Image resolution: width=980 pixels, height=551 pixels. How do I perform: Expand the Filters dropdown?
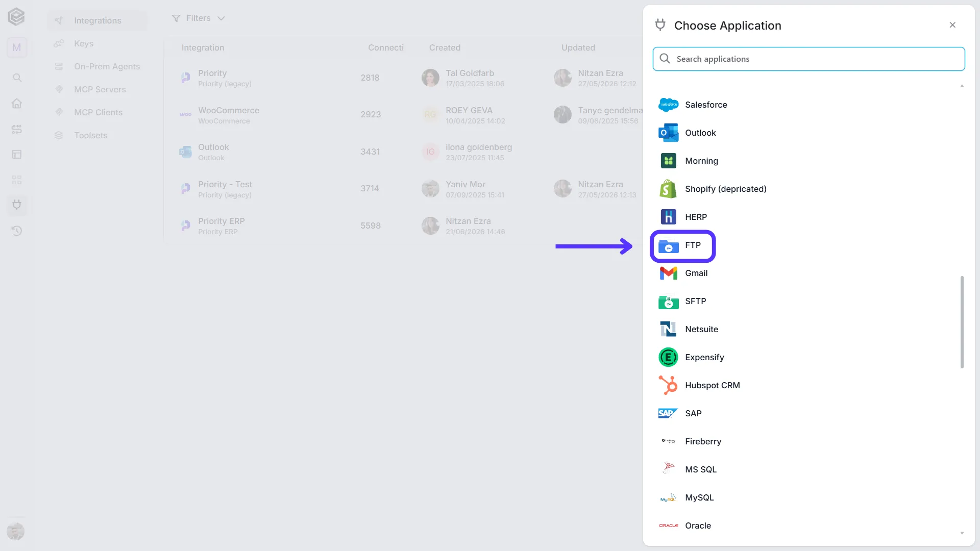(198, 18)
